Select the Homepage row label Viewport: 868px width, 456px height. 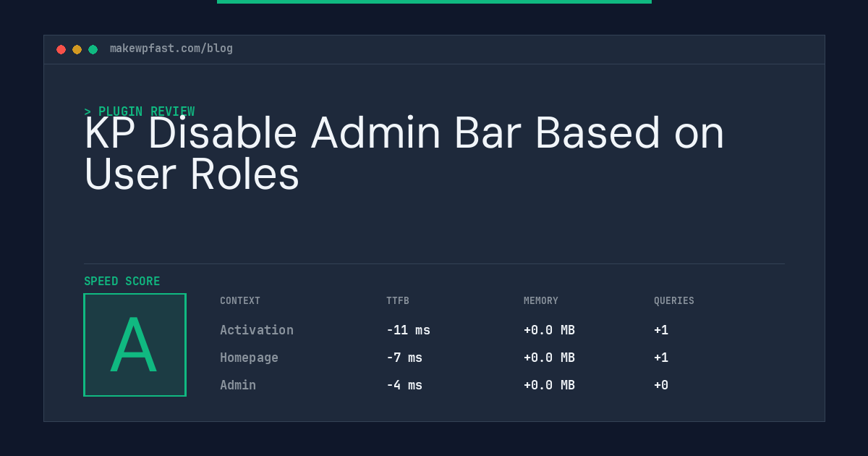coord(249,358)
